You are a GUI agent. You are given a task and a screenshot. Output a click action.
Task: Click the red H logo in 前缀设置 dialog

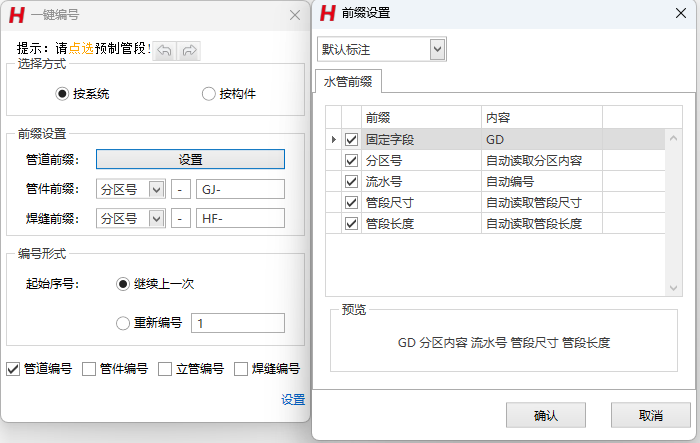click(x=327, y=13)
